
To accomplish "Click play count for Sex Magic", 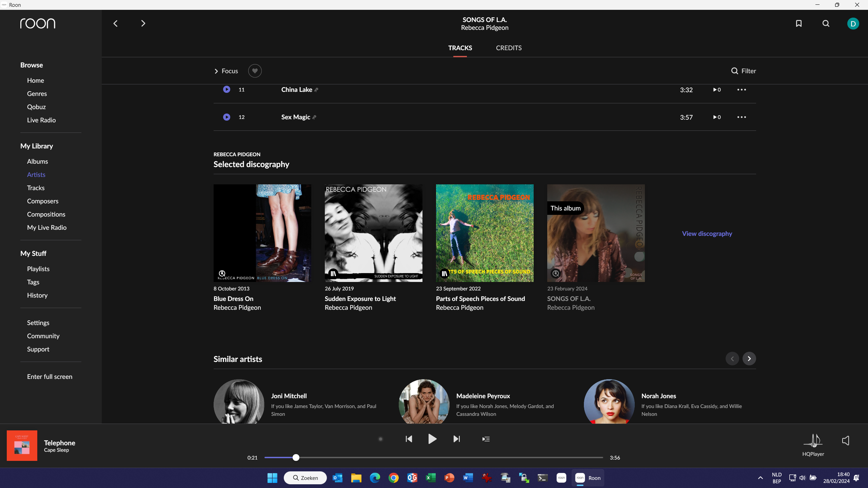I will click(717, 117).
